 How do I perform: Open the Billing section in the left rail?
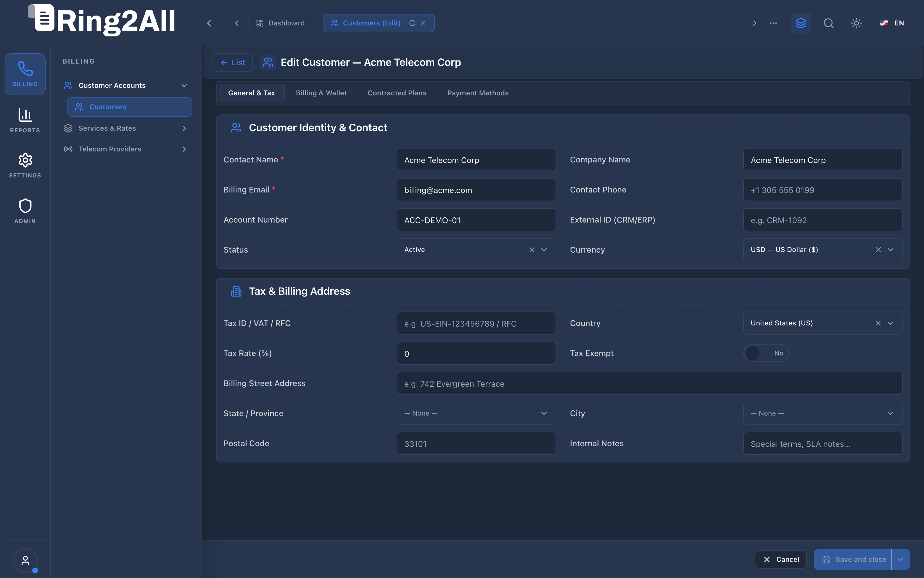coord(25,74)
